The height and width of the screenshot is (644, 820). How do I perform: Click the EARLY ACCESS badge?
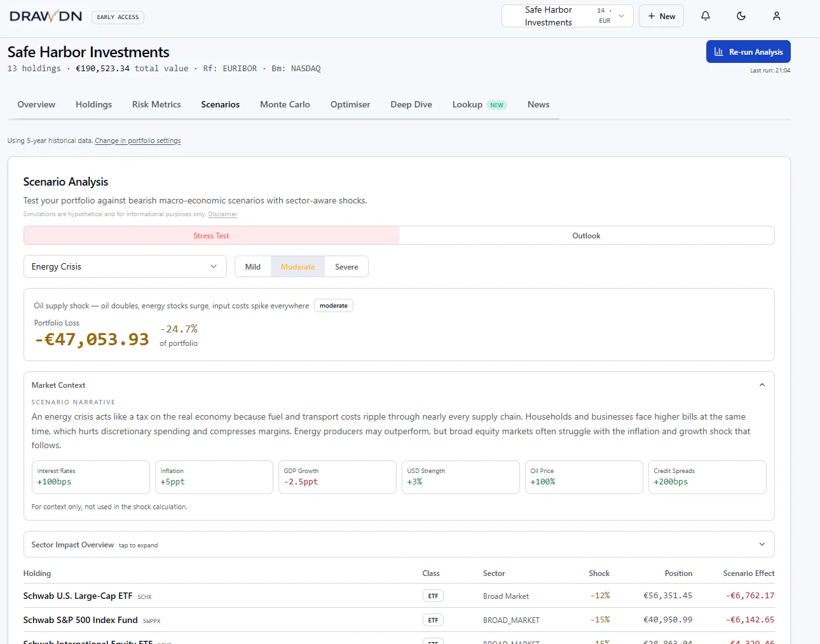pos(118,17)
